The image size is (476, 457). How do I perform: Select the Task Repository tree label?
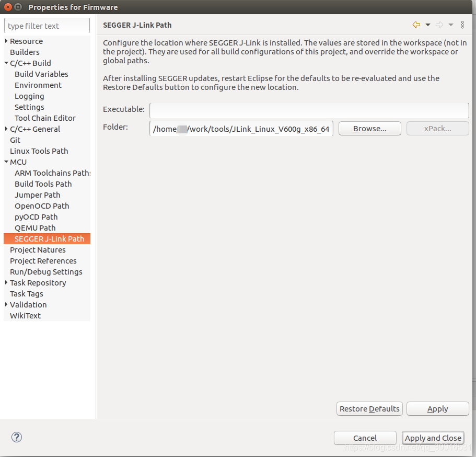tap(38, 283)
